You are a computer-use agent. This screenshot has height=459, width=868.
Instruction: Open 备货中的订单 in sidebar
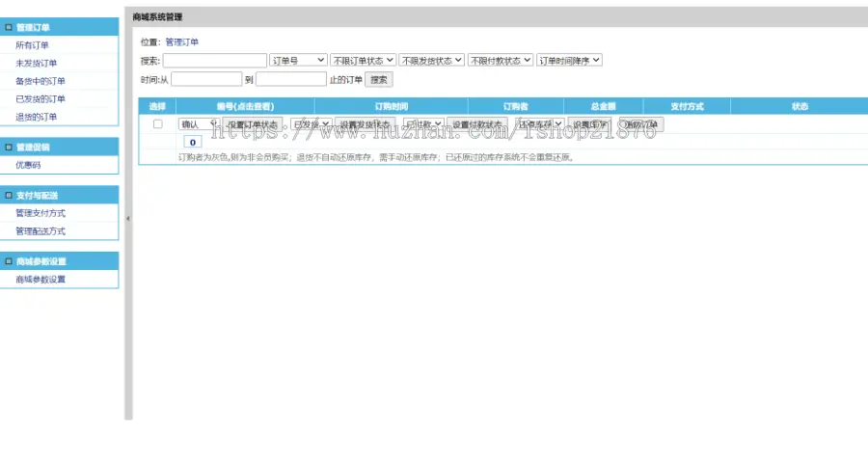click(x=41, y=81)
